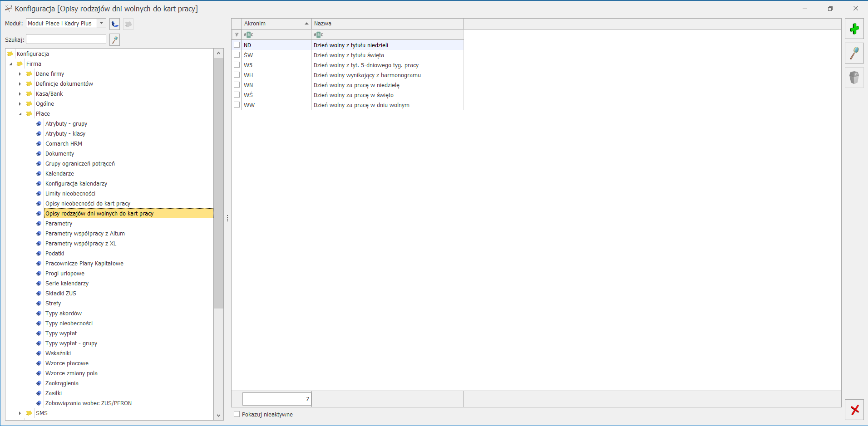Open Kalendarze configuration item
The image size is (868, 426).
pyautogui.click(x=59, y=174)
